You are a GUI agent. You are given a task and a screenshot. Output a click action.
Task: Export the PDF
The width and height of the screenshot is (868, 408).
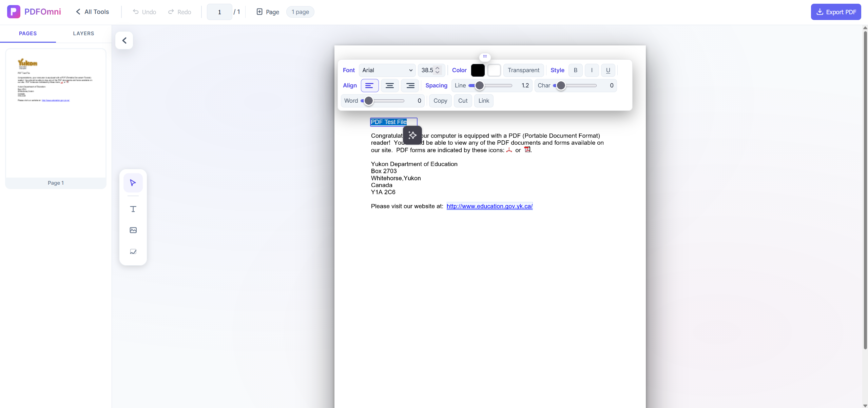tap(836, 12)
